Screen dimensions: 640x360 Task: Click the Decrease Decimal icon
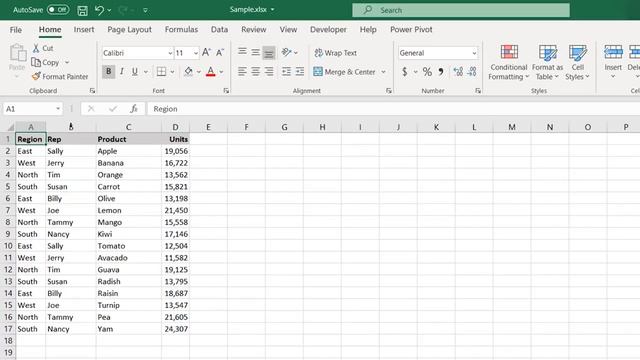click(472, 72)
